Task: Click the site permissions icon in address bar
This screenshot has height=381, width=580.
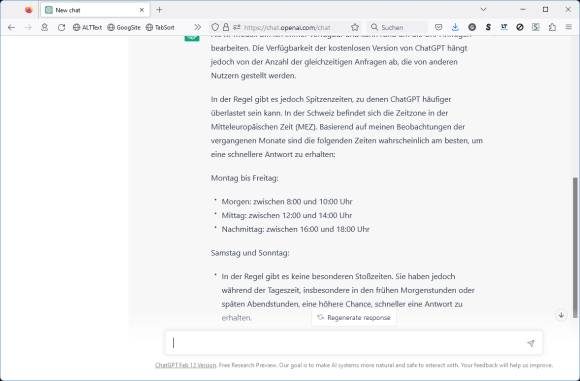Action: coord(236,27)
